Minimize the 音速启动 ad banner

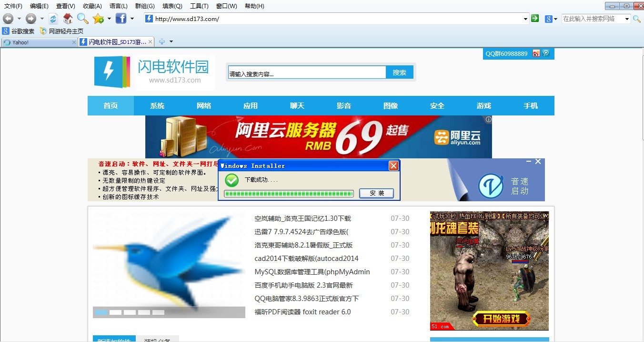(528, 162)
